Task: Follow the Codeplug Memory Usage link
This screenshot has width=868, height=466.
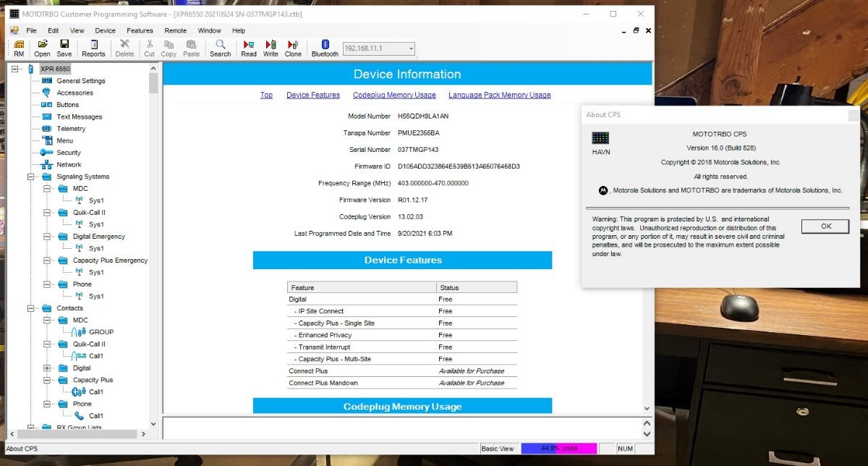Action: point(394,95)
